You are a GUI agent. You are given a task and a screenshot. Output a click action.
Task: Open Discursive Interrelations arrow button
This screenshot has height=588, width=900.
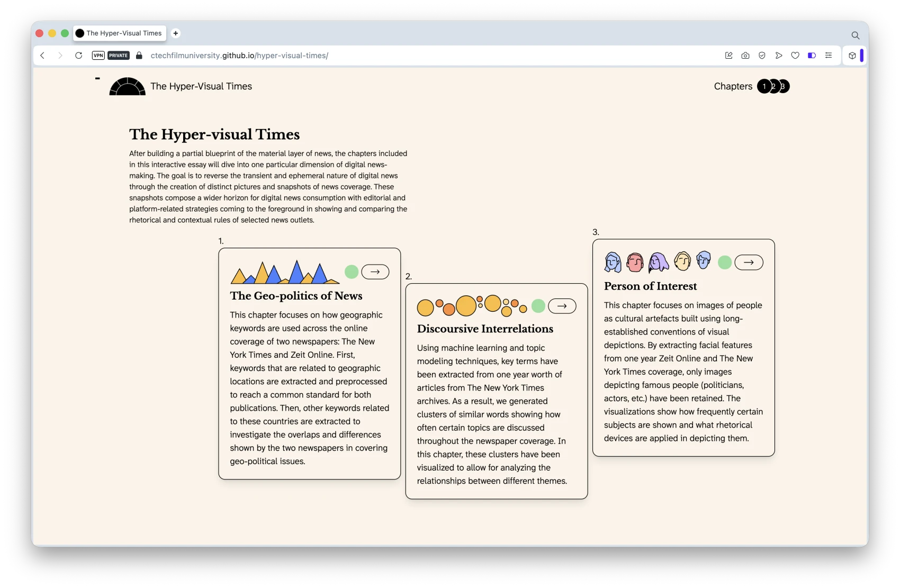pos(562,306)
